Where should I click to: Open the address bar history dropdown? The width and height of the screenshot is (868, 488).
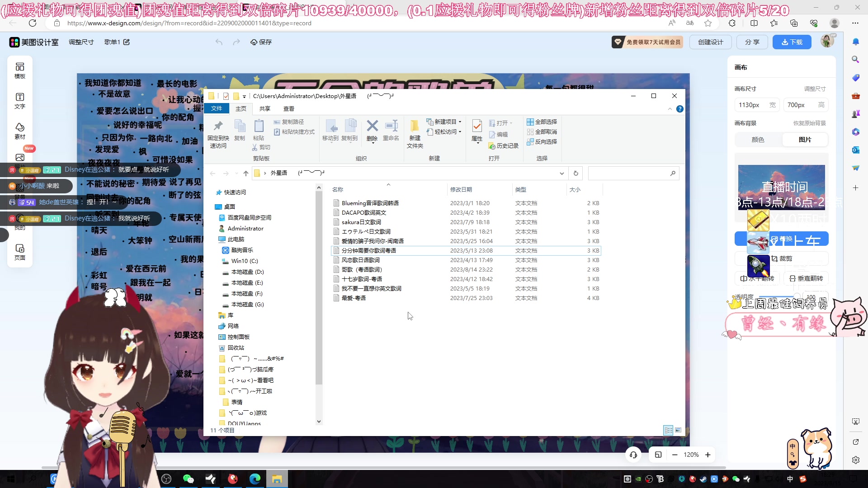pos(561,173)
